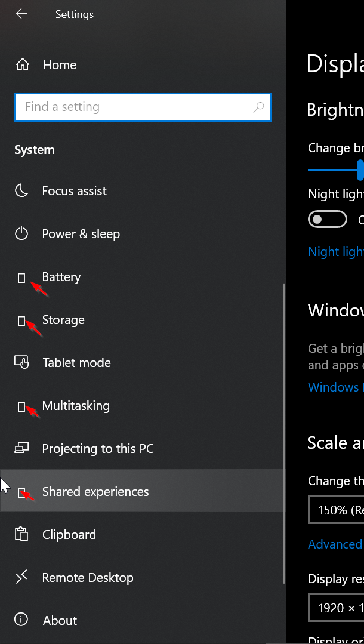
Task: Select Storage in the sidebar
Action: tap(63, 320)
